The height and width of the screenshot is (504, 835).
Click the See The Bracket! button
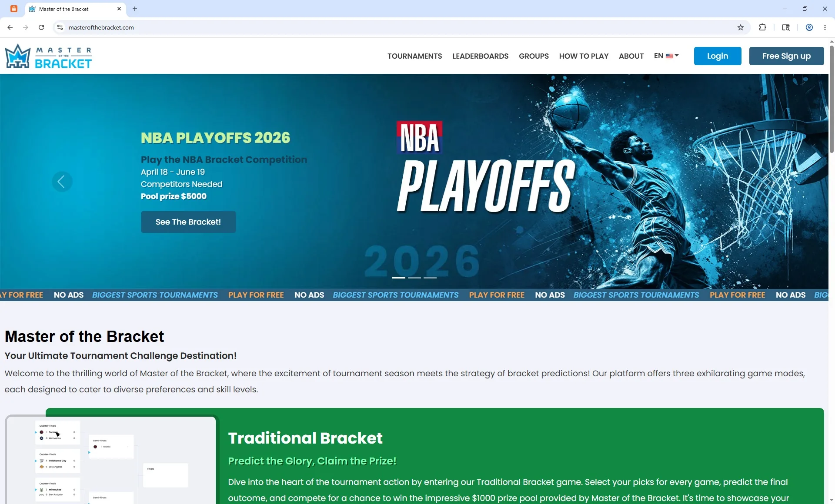click(188, 222)
